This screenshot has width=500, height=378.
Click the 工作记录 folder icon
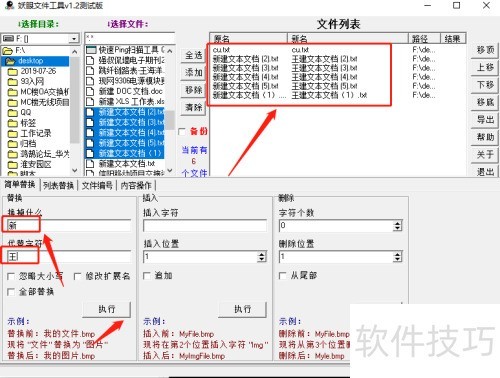click(12, 133)
